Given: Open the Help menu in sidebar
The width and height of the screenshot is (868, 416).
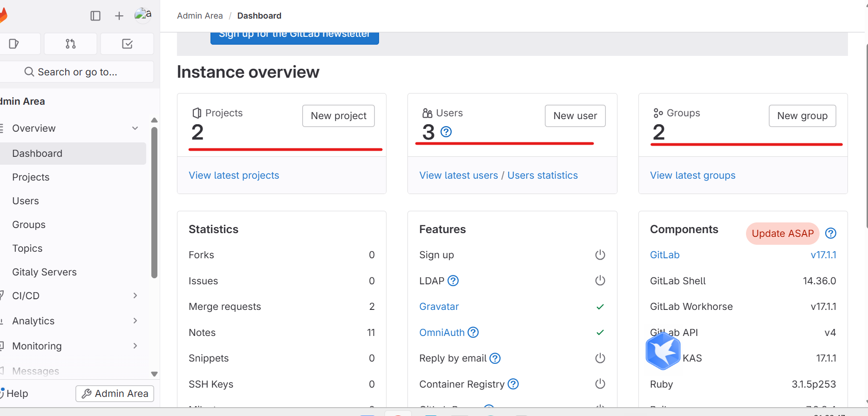Looking at the screenshot, I should (14, 394).
